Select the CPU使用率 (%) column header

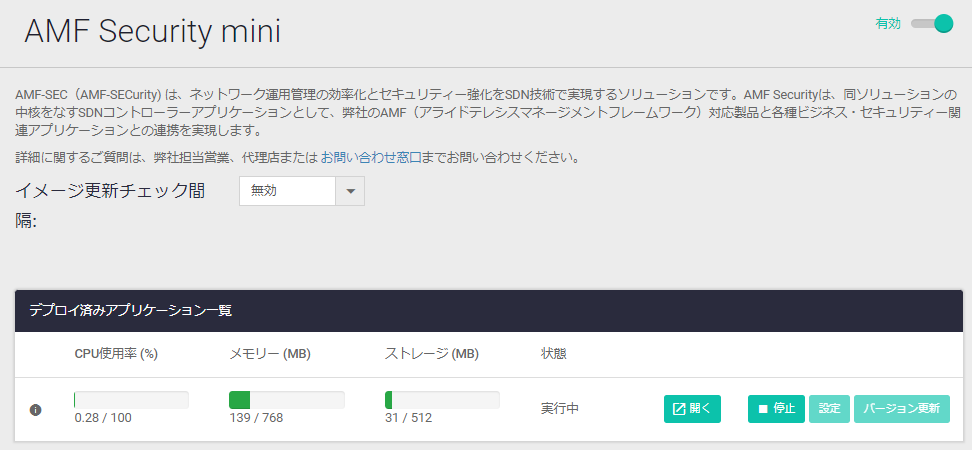pos(117,354)
